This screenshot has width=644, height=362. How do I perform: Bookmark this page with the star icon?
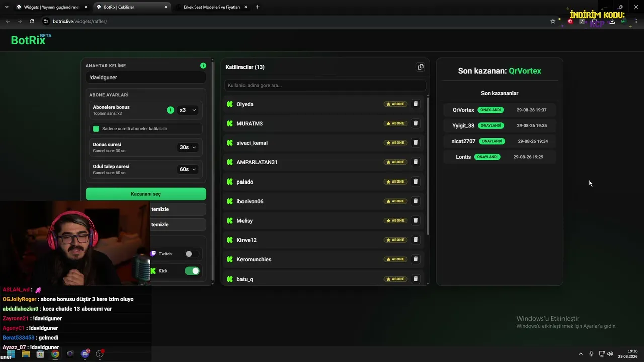click(x=553, y=21)
